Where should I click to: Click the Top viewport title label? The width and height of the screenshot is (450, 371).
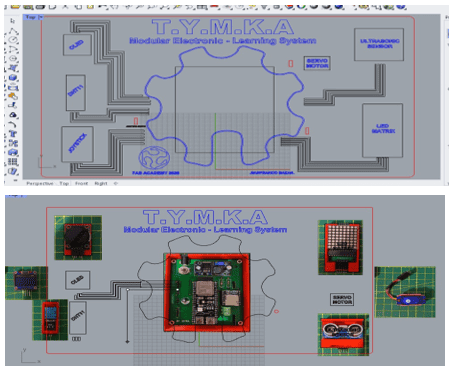tap(31, 17)
